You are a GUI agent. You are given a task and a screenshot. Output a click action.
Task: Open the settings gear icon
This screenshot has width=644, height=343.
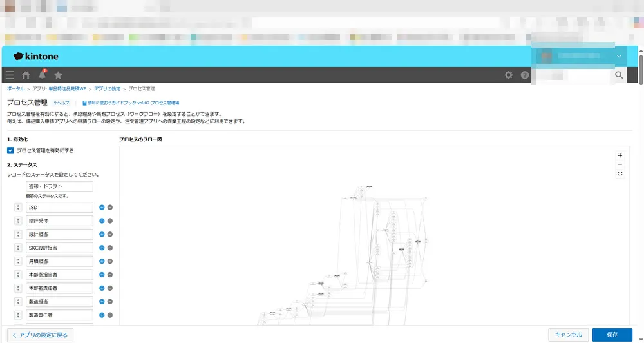click(x=509, y=75)
